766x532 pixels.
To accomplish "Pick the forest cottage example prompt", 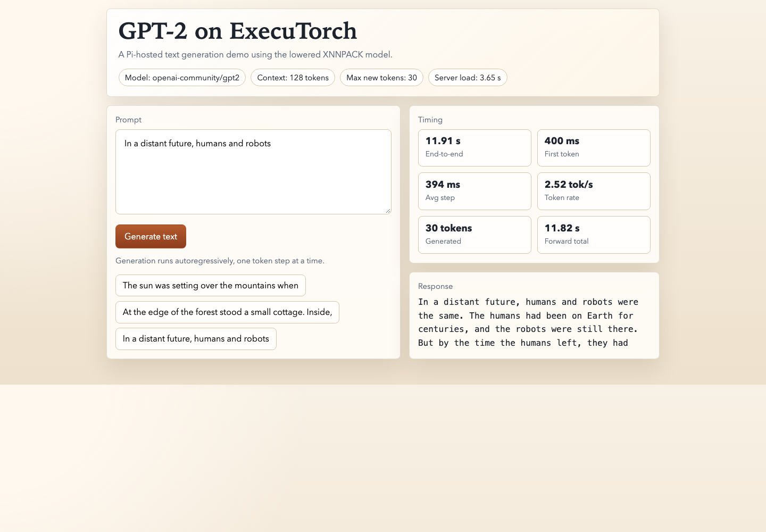I will (227, 312).
